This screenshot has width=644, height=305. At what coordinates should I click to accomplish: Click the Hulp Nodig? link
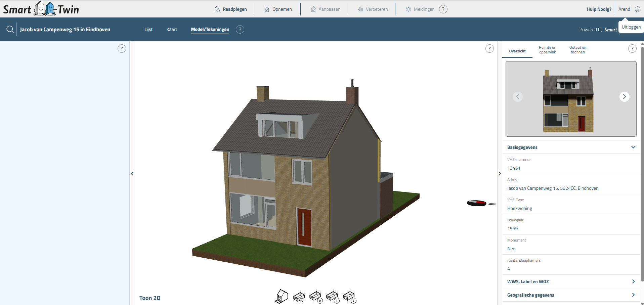(599, 9)
